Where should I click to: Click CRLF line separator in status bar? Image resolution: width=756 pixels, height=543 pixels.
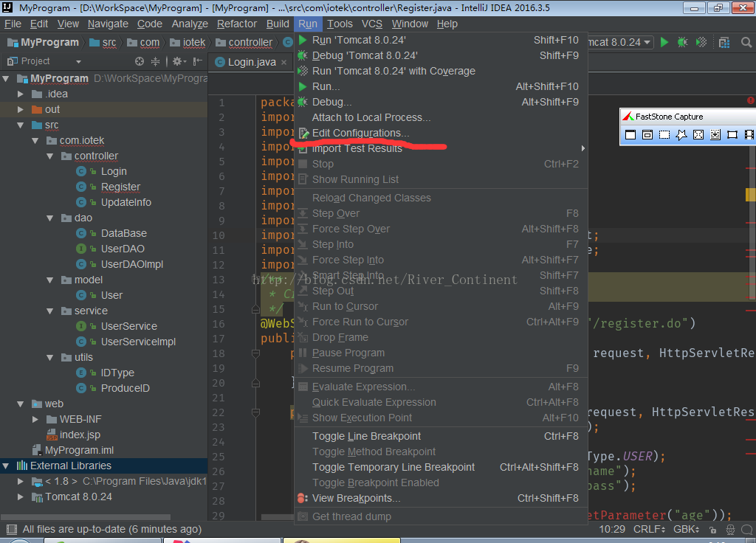[649, 529]
